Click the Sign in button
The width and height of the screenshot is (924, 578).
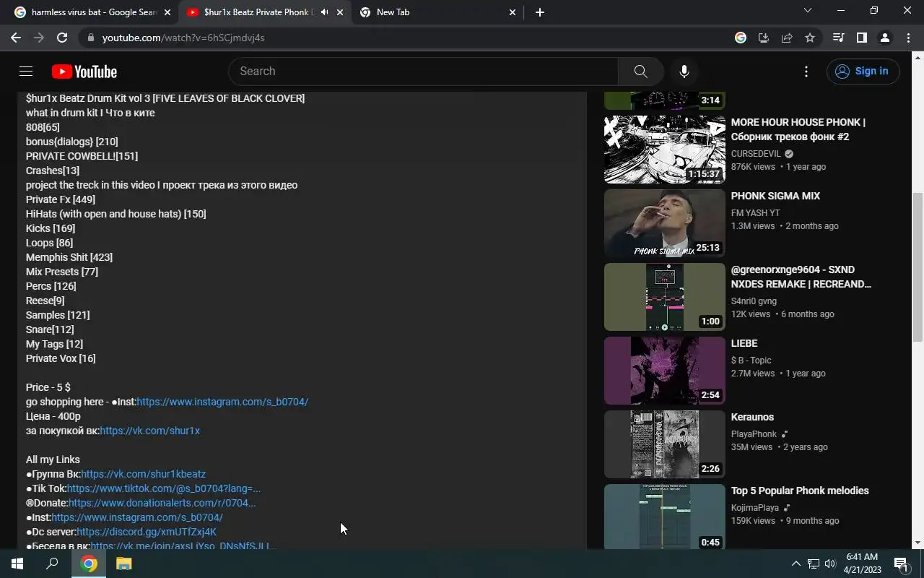(x=863, y=71)
